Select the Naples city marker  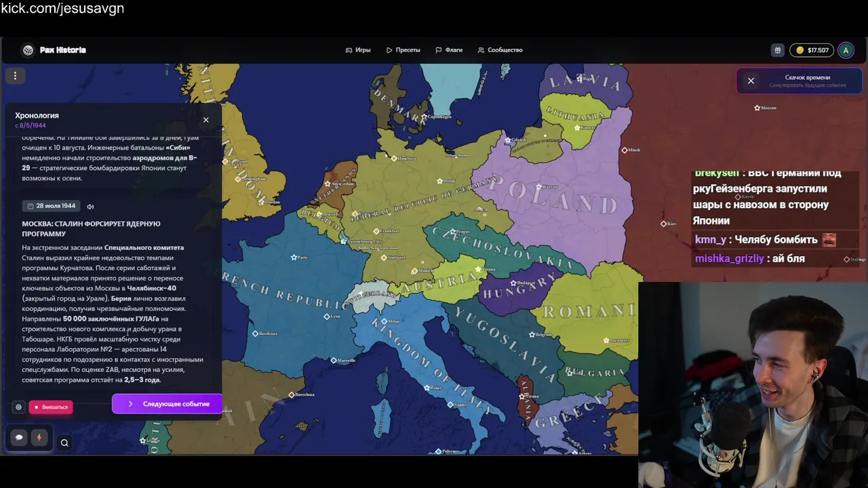coord(450,405)
